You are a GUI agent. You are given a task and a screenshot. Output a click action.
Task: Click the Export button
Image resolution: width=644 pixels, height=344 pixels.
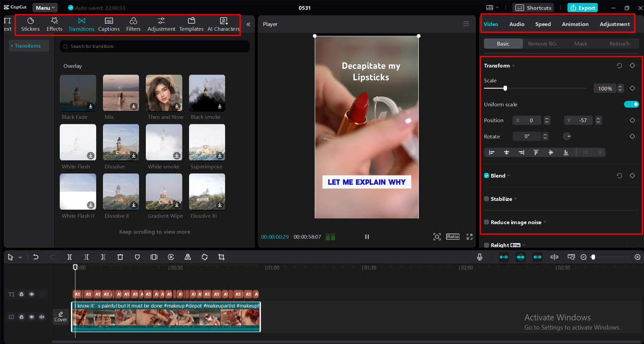(582, 8)
